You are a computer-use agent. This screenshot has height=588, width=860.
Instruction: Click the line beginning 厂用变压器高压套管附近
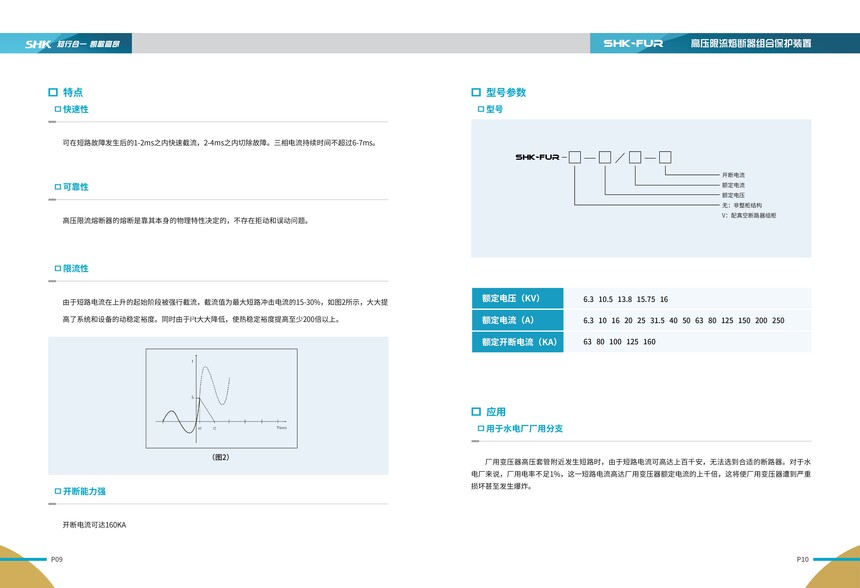pyautogui.click(x=648, y=462)
